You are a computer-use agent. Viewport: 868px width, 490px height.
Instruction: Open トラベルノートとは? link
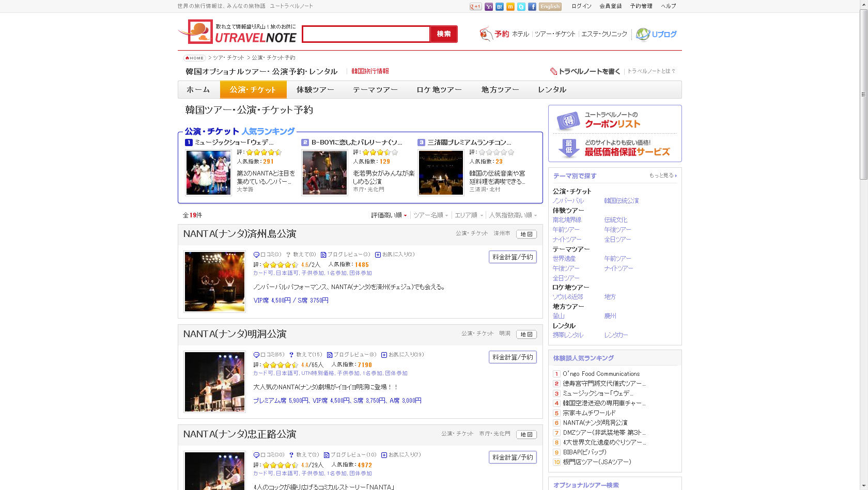tap(651, 71)
